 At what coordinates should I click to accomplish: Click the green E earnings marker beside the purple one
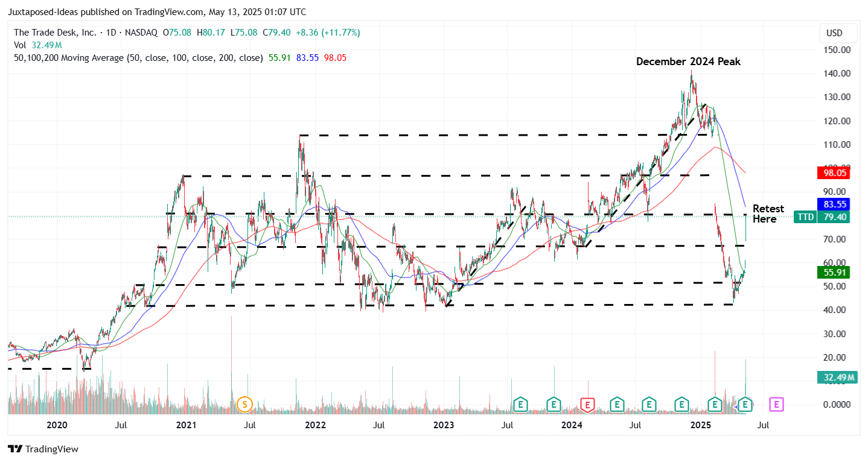coord(746,404)
